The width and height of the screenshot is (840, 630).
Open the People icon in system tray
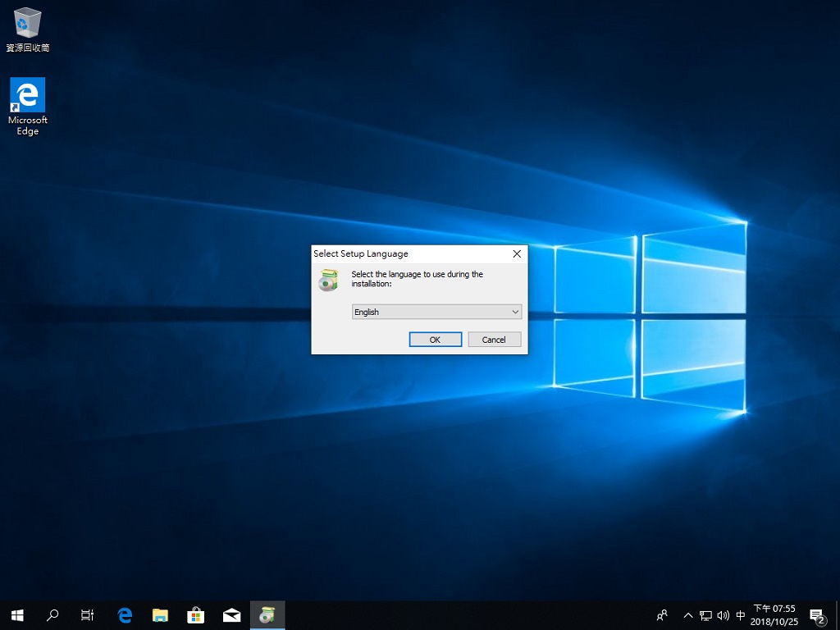click(x=662, y=615)
